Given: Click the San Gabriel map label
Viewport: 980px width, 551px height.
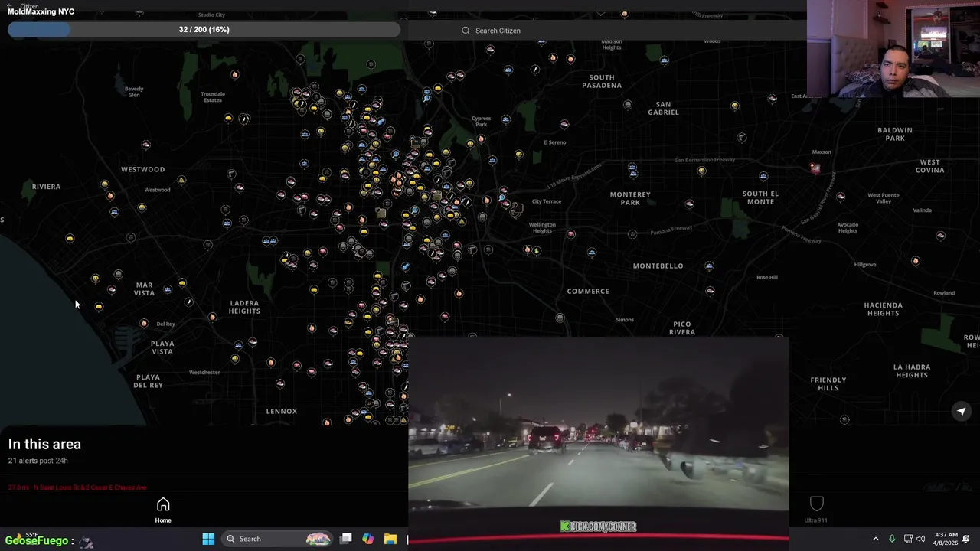Looking at the screenshot, I should click(663, 108).
